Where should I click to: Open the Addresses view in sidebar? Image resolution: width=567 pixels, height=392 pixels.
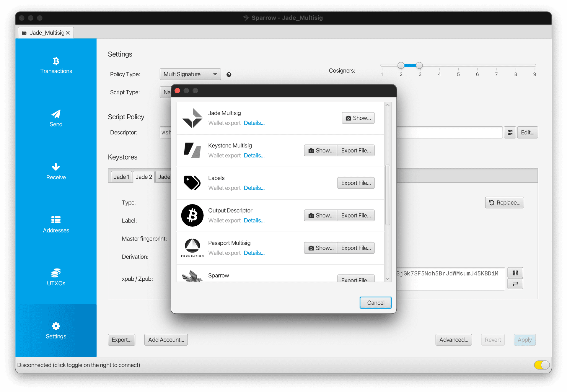pos(56,225)
